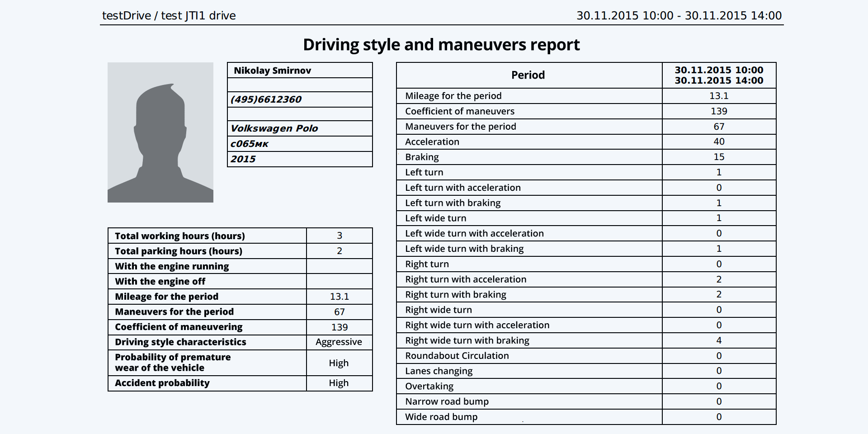The height and width of the screenshot is (434, 868).
Task: Click the Braking value '15'
Action: tap(719, 157)
